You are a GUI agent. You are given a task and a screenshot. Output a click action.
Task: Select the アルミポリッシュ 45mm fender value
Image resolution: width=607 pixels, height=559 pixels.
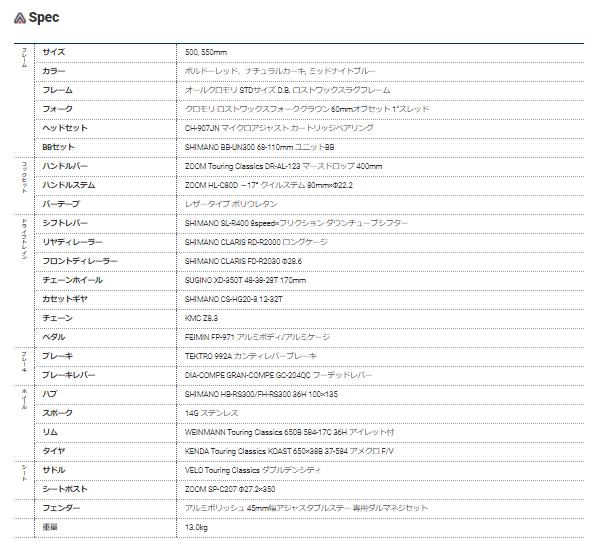(306, 508)
